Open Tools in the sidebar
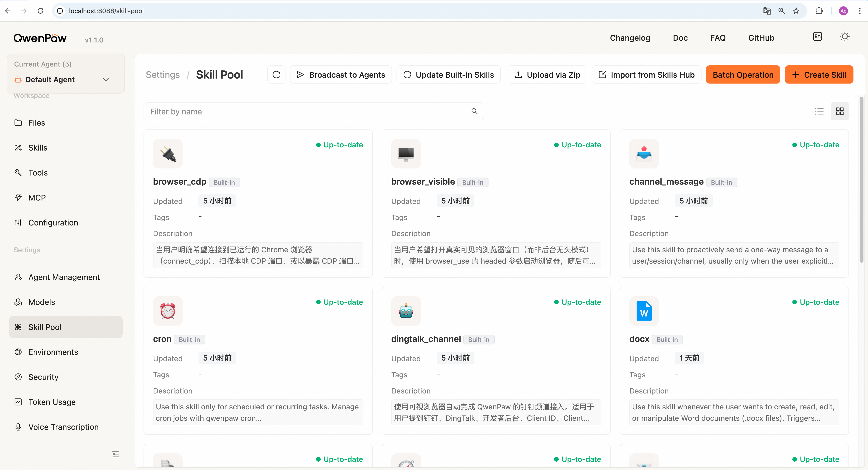 [66, 173]
